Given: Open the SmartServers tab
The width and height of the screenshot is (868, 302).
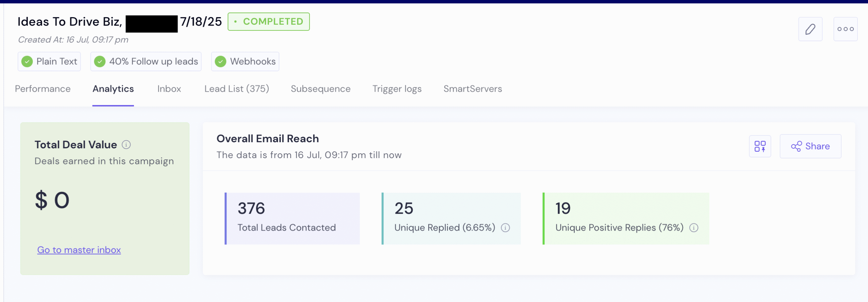Looking at the screenshot, I should pyautogui.click(x=473, y=89).
